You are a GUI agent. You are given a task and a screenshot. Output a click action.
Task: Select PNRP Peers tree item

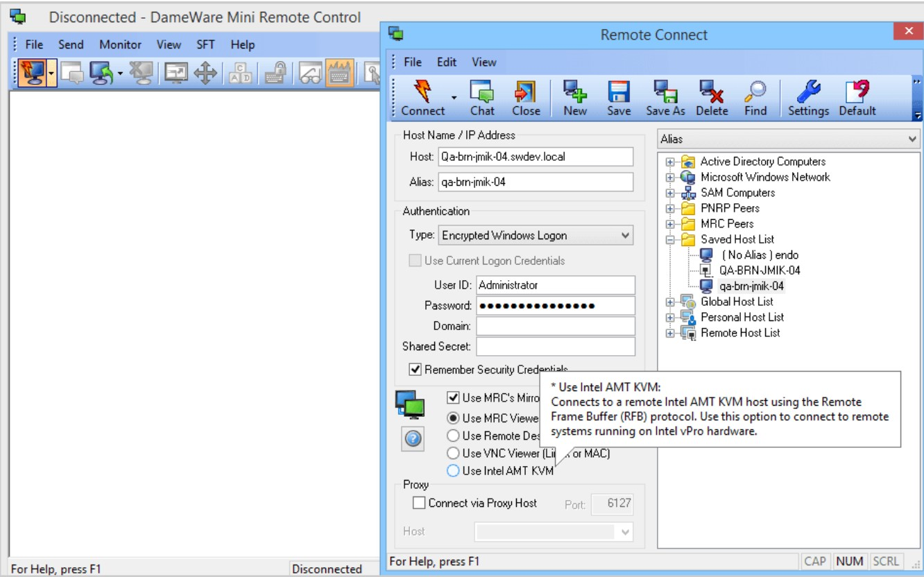[x=730, y=208]
